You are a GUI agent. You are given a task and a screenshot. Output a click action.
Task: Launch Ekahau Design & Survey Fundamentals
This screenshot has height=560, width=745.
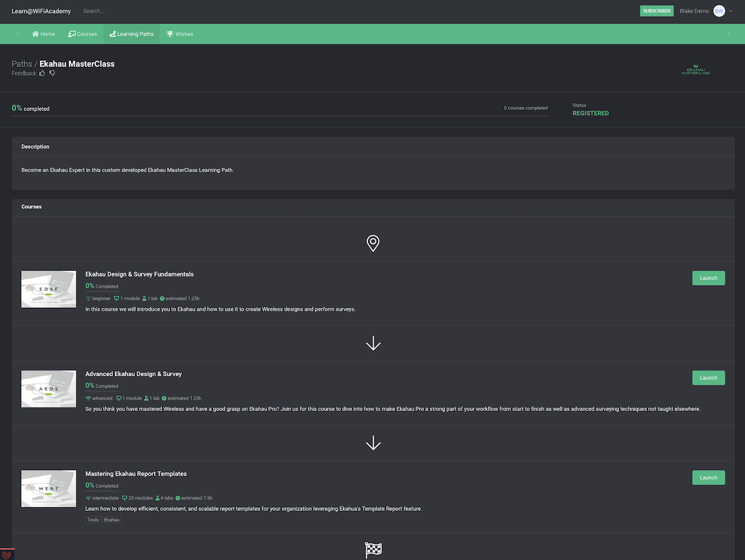708,278
